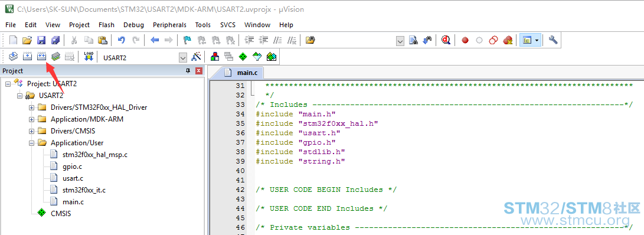Click the Build target icon
644x235 pixels.
tap(28, 56)
